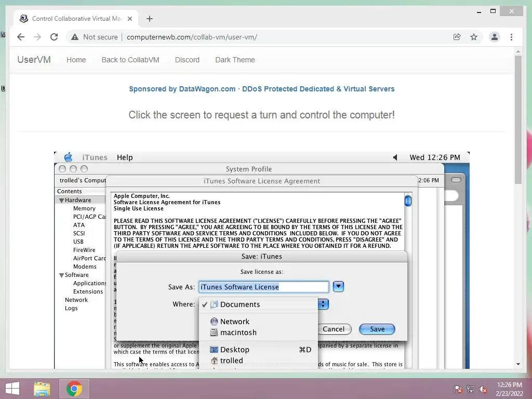Click the muted speaker tray icon
Viewport: 532px width, 399px height.
(x=483, y=389)
